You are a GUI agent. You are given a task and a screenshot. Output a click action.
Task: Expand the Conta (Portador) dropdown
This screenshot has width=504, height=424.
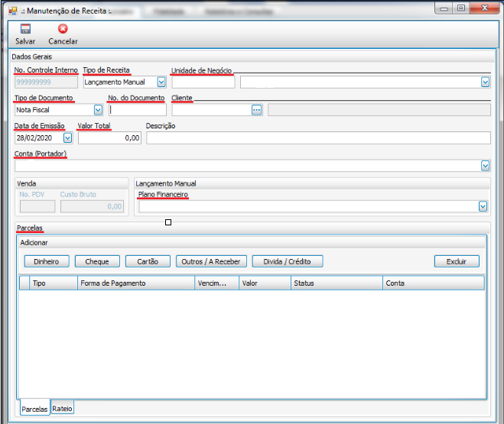[486, 166]
